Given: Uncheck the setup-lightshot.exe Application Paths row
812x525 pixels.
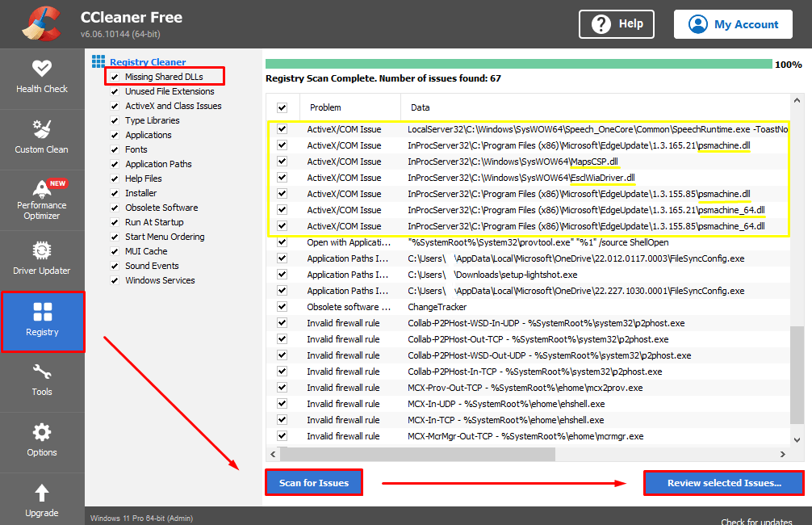Looking at the screenshot, I should [x=282, y=274].
